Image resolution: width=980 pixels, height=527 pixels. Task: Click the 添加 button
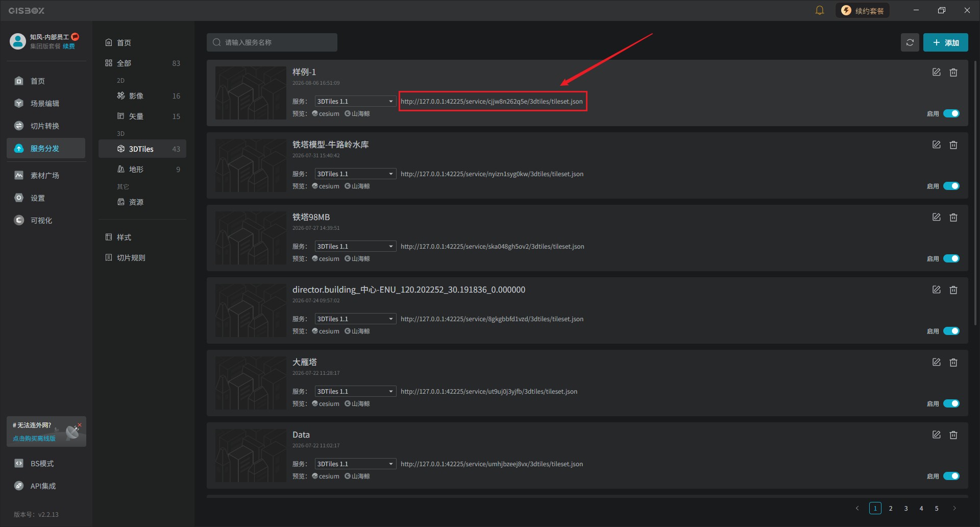pyautogui.click(x=946, y=42)
